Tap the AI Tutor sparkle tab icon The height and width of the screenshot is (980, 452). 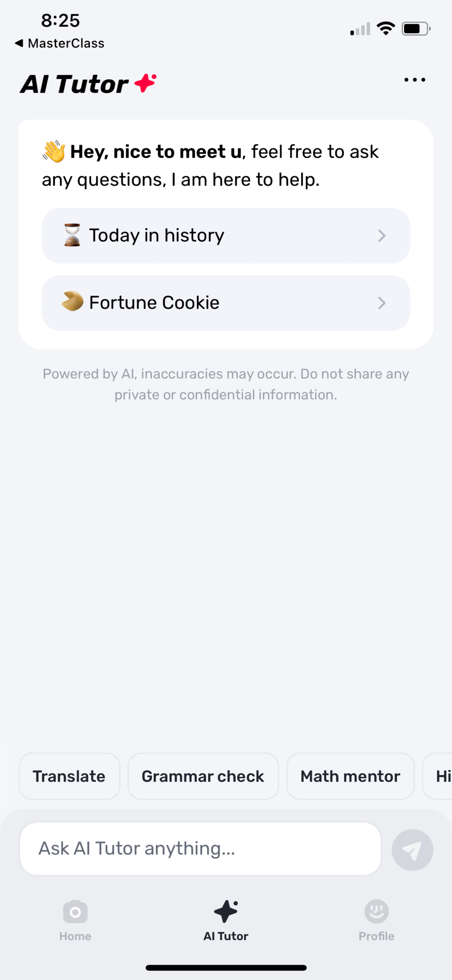tap(226, 911)
